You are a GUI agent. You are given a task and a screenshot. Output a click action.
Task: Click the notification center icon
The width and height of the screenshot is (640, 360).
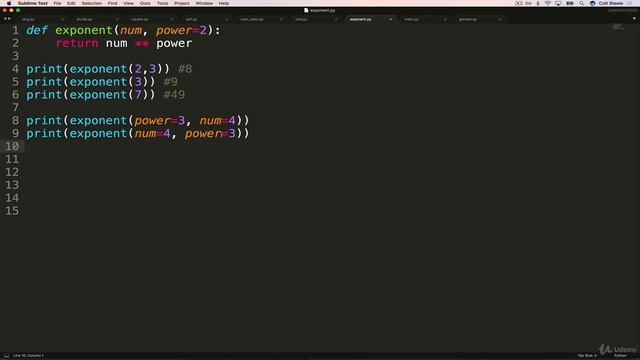[629, 3]
